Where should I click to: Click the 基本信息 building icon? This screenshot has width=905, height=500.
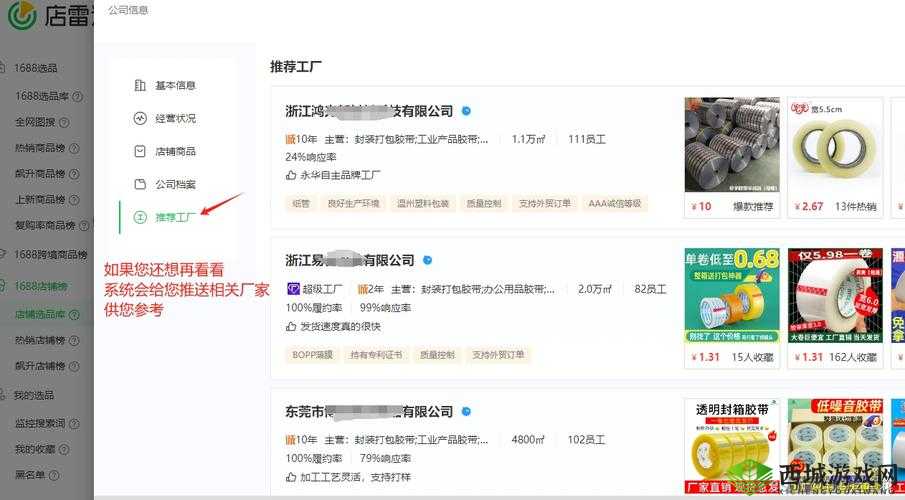click(140, 85)
